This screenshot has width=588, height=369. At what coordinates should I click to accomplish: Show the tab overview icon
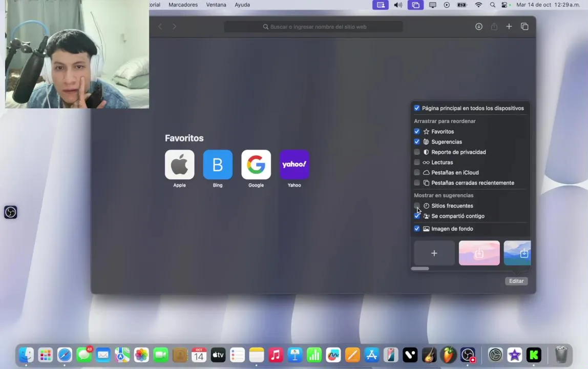pos(524,27)
